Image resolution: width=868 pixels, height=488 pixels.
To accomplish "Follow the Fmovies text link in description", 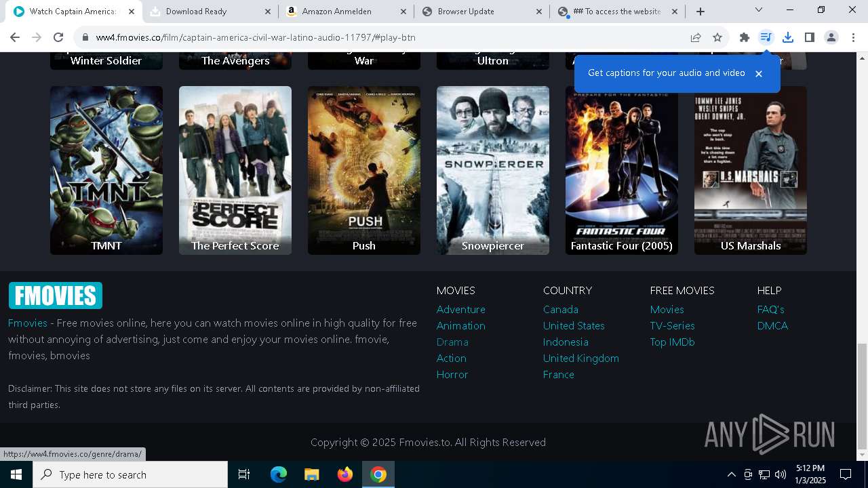I will (x=28, y=323).
